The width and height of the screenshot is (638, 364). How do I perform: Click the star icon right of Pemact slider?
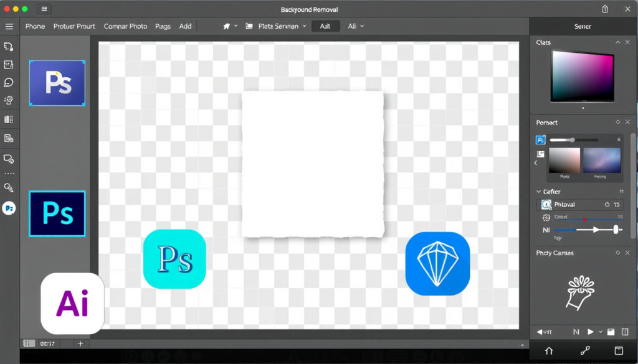coord(619,139)
